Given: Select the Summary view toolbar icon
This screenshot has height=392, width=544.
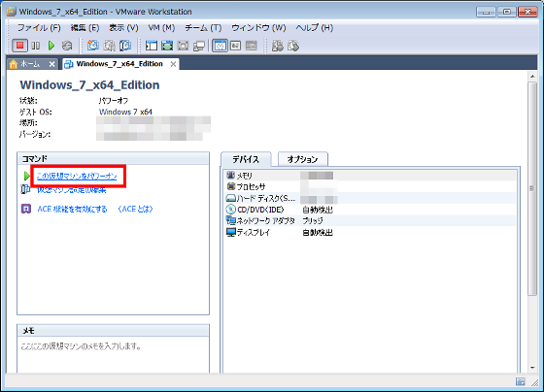Looking at the screenshot, I should click(221, 46).
